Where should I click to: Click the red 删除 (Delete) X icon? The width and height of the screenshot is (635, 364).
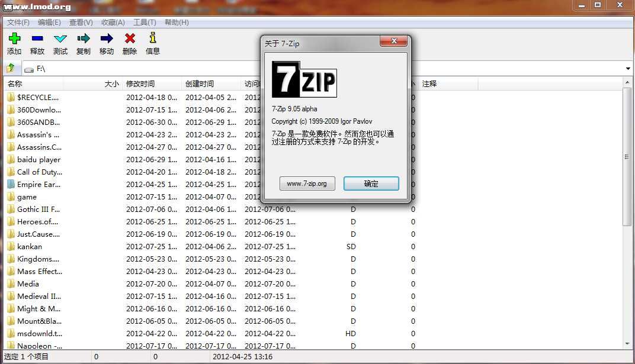[x=130, y=39]
